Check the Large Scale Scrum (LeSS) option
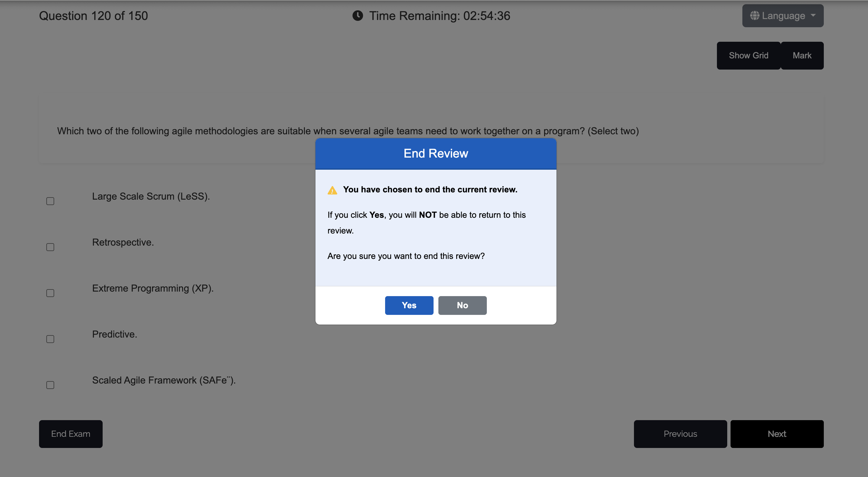The width and height of the screenshot is (868, 477). click(50, 201)
